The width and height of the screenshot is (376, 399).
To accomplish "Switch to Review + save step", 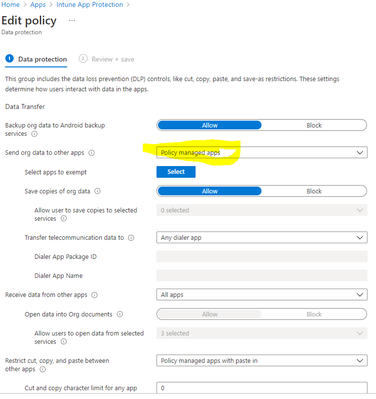I will point(107,59).
